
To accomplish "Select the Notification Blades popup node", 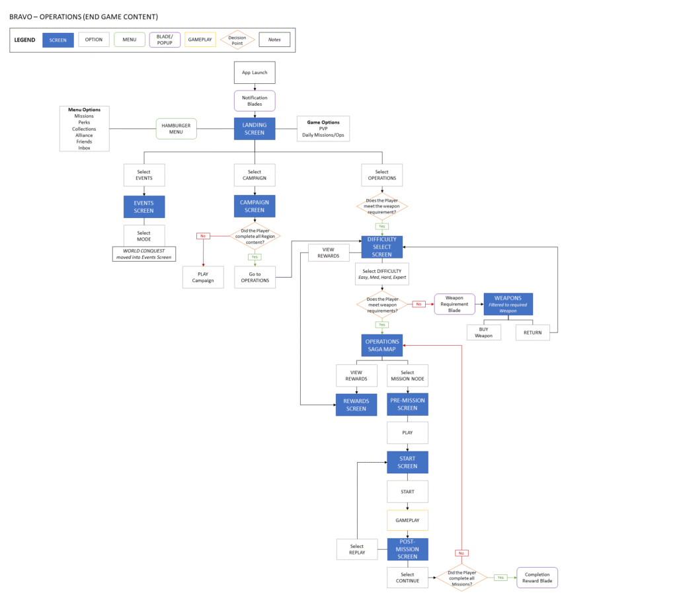I will [255, 100].
